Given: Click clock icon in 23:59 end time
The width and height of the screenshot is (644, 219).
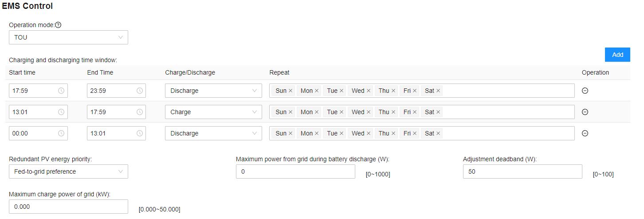Looking at the screenshot, I should (139, 91).
